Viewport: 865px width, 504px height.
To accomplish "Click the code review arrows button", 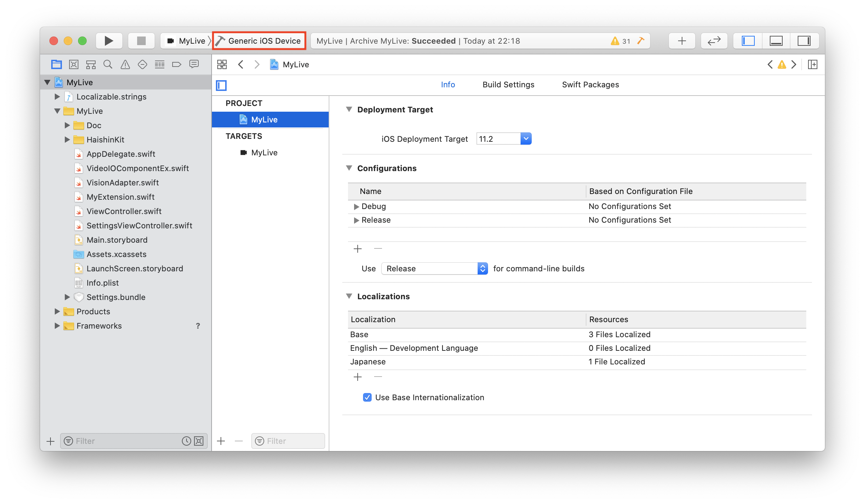I will coord(714,41).
